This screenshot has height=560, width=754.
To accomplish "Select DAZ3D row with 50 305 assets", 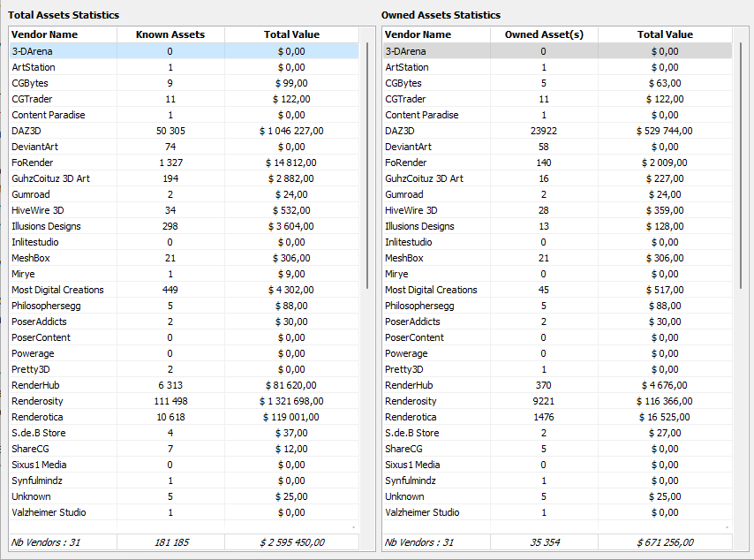I will tap(185, 131).
